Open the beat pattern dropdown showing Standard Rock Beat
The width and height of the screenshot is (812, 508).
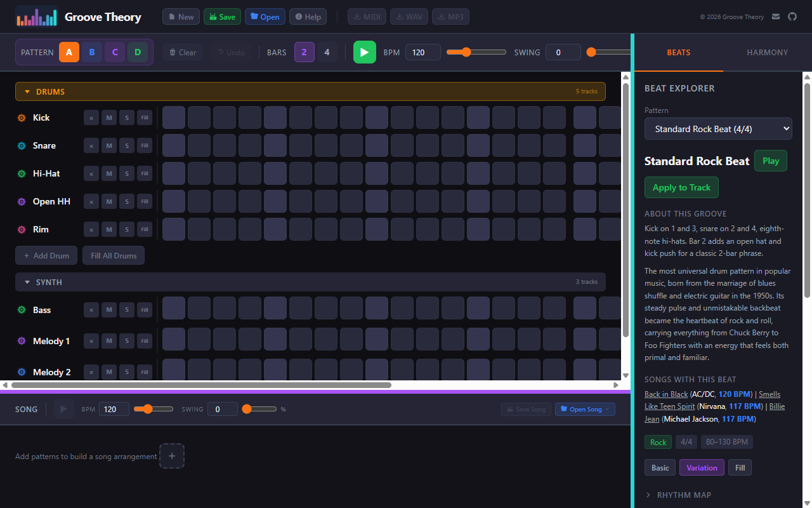click(x=718, y=128)
